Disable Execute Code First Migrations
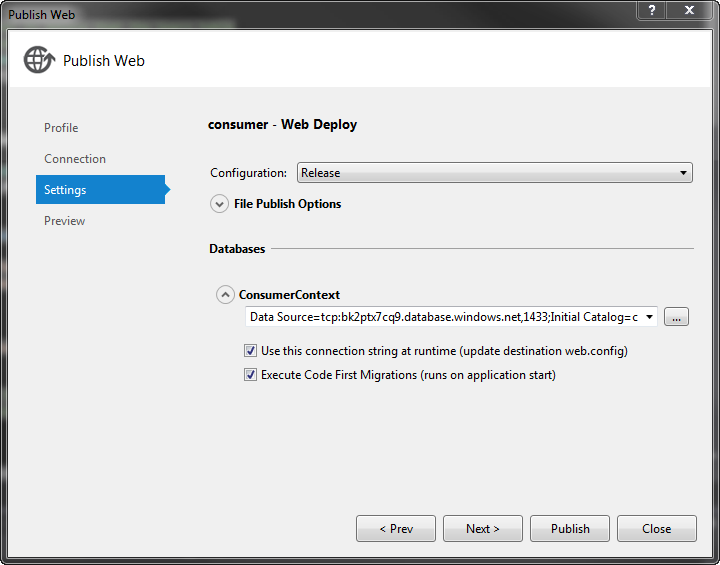 coord(251,375)
